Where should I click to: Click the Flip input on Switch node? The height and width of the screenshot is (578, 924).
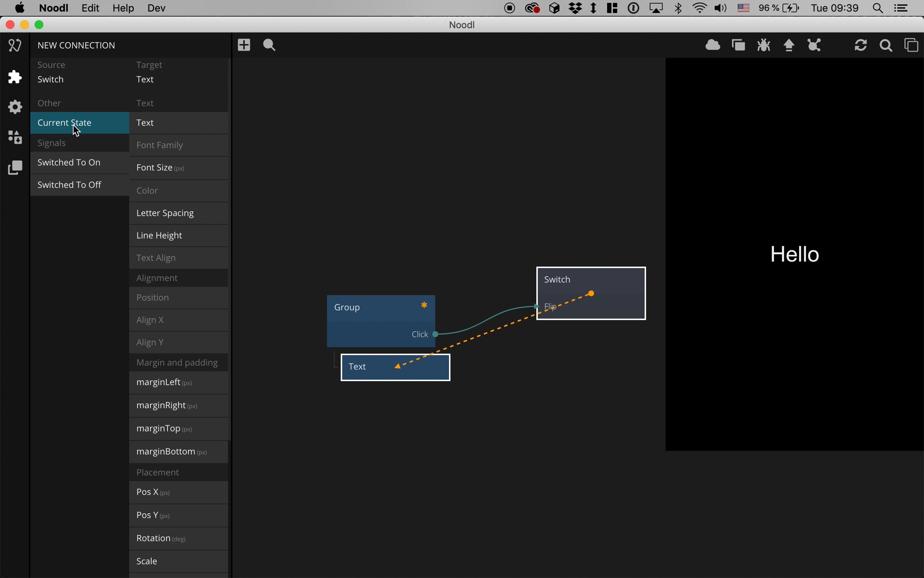[550, 306]
